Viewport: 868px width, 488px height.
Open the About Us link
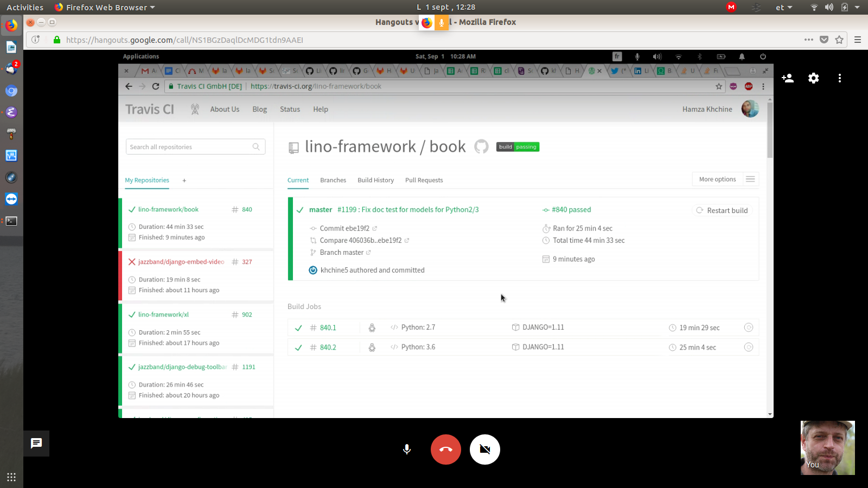click(x=225, y=109)
